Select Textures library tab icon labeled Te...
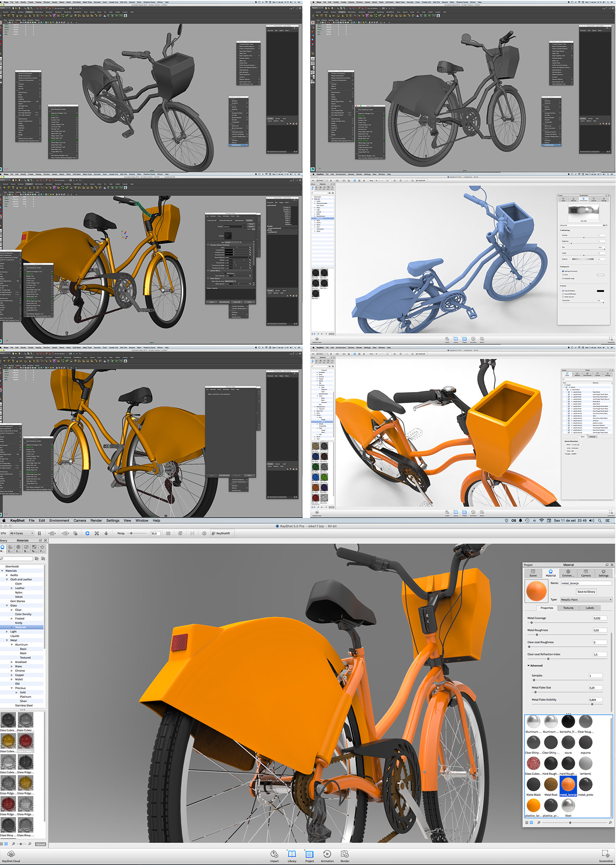The height and width of the screenshot is (865, 616). coord(34,549)
